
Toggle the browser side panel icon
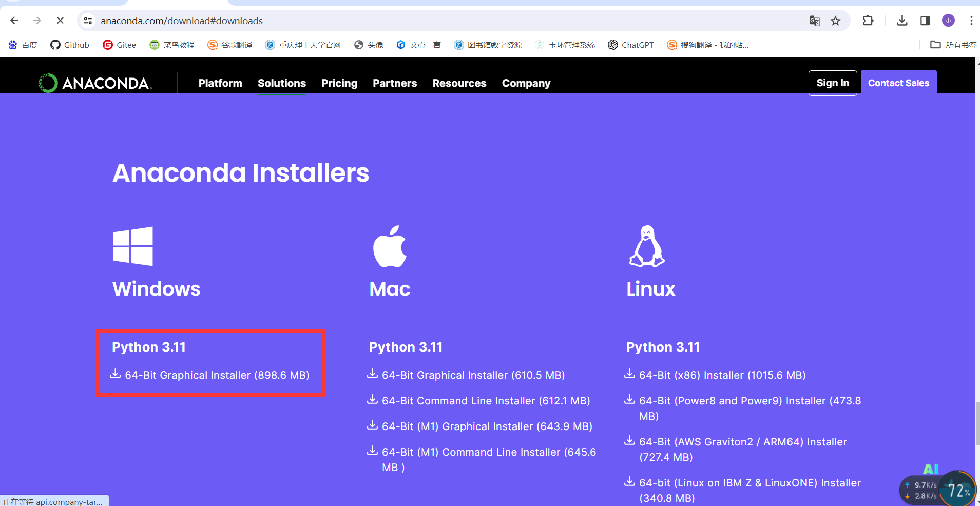tap(925, 21)
